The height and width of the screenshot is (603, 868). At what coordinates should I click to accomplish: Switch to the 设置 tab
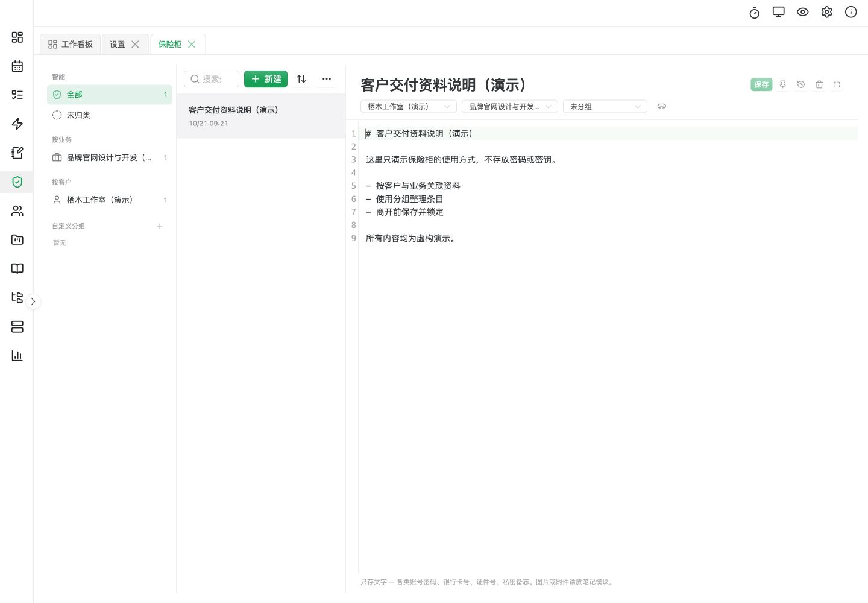(x=118, y=45)
